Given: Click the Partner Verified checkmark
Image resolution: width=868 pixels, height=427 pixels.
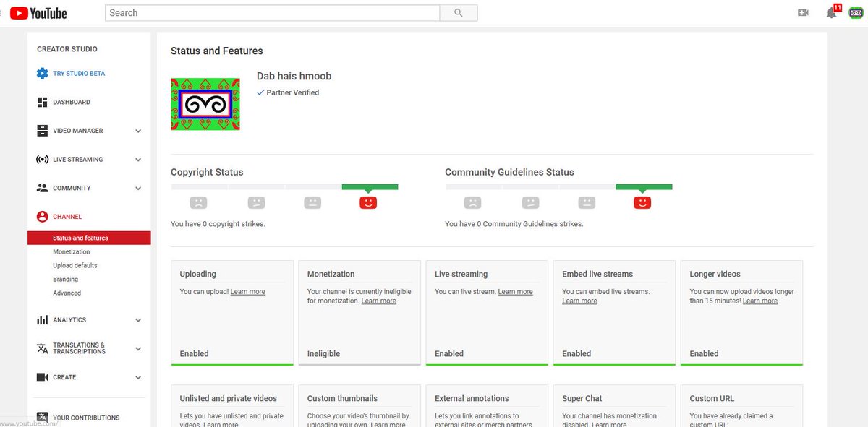Looking at the screenshot, I should [x=260, y=92].
